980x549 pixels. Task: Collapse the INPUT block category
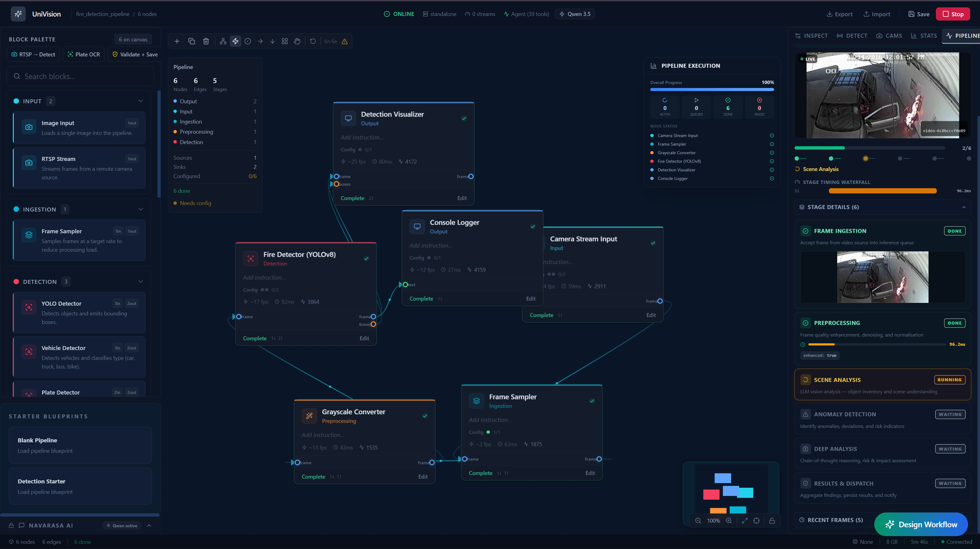(x=141, y=101)
